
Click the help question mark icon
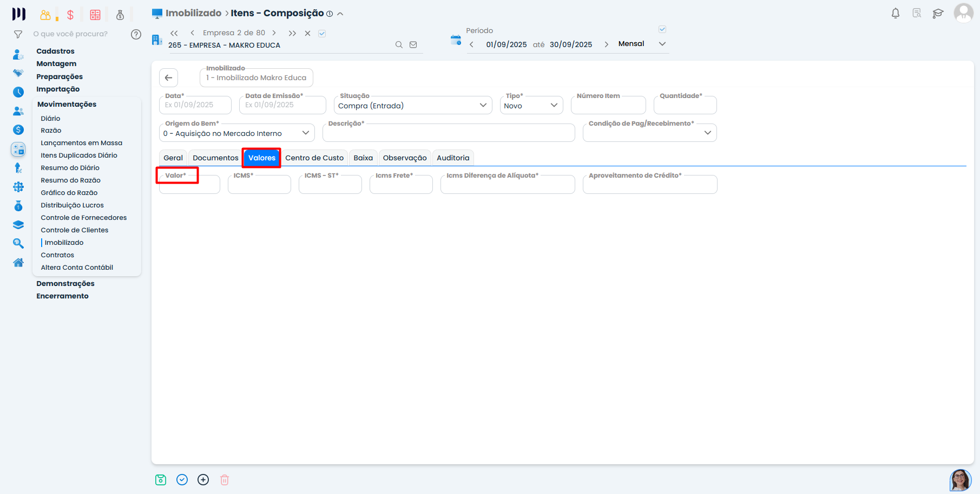tap(136, 34)
